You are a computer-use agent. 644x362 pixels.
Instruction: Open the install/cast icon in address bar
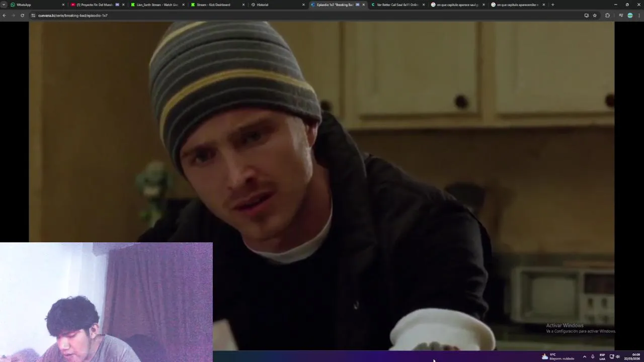[586, 16]
